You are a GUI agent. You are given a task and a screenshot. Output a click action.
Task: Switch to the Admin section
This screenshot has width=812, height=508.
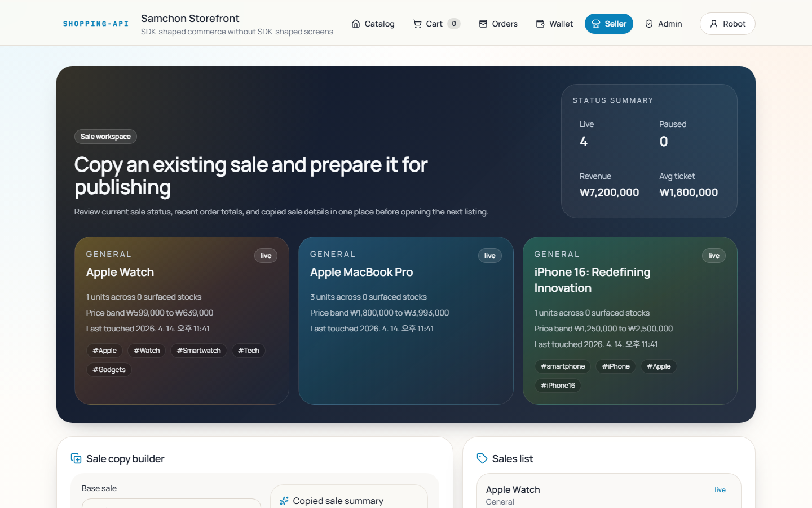coord(664,24)
